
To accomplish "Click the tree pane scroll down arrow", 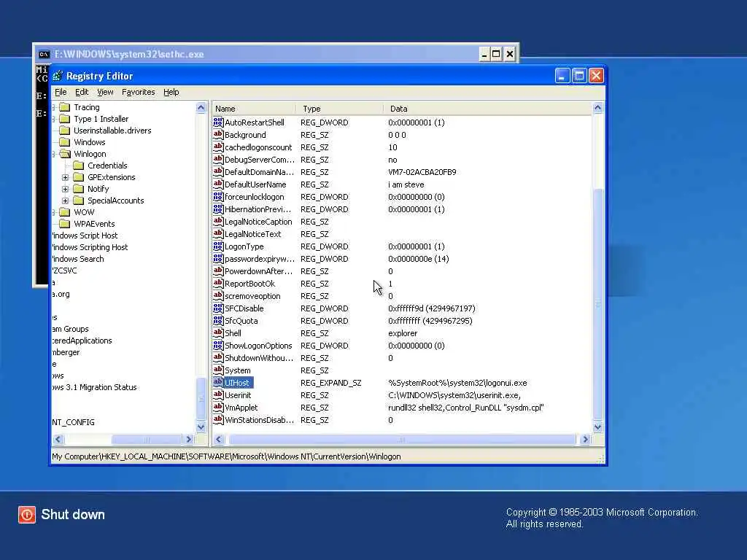I will tap(201, 427).
